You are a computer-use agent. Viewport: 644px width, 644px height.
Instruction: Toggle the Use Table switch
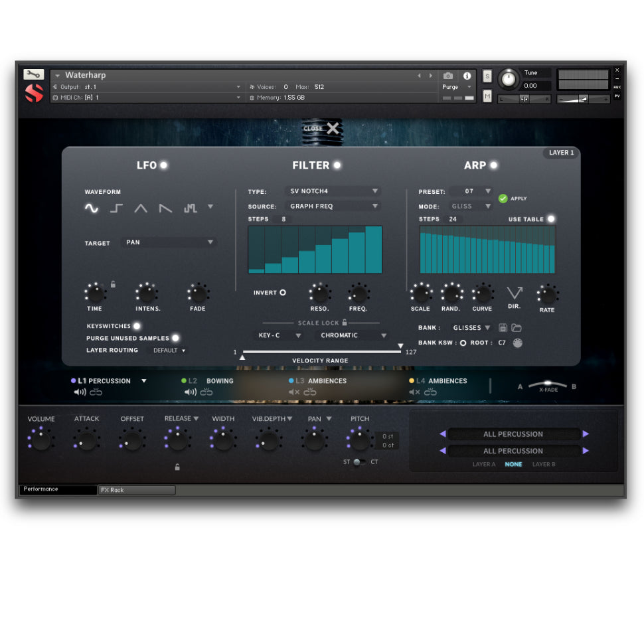(550, 219)
